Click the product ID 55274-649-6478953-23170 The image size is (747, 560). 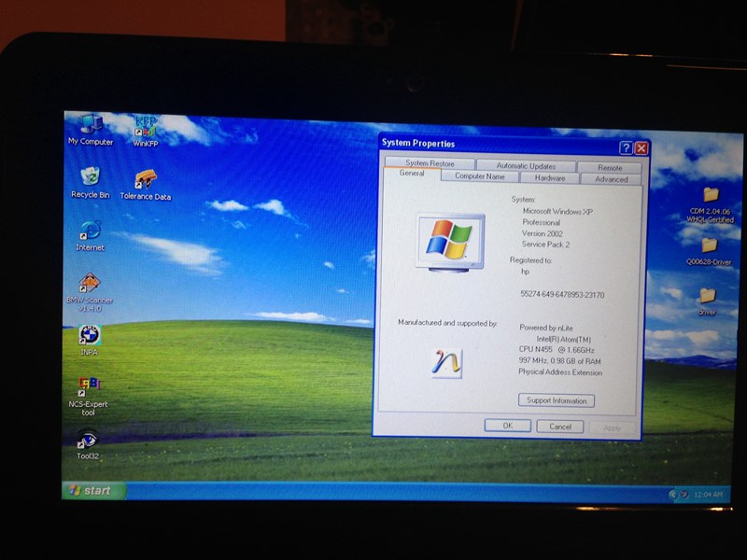click(x=562, y=295)
